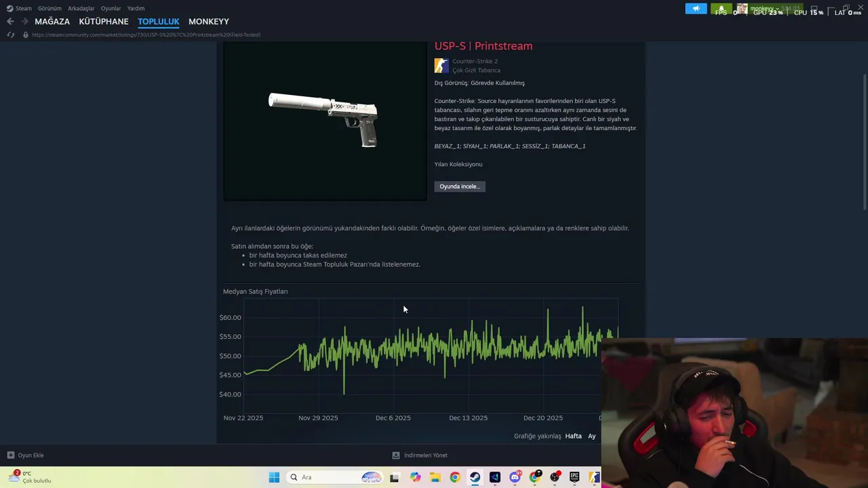The height and width of the screenshot is (488, 868).
Task: Click the Çok Gizli Tabanca rarity text
Action: click(x=476, y=70)
